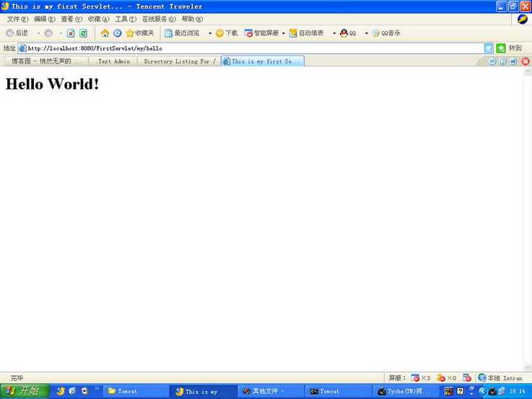Show hidden tray icons arrow
Image resolution: width=532 pixels, height=399 pixels.
coord(481,391)
